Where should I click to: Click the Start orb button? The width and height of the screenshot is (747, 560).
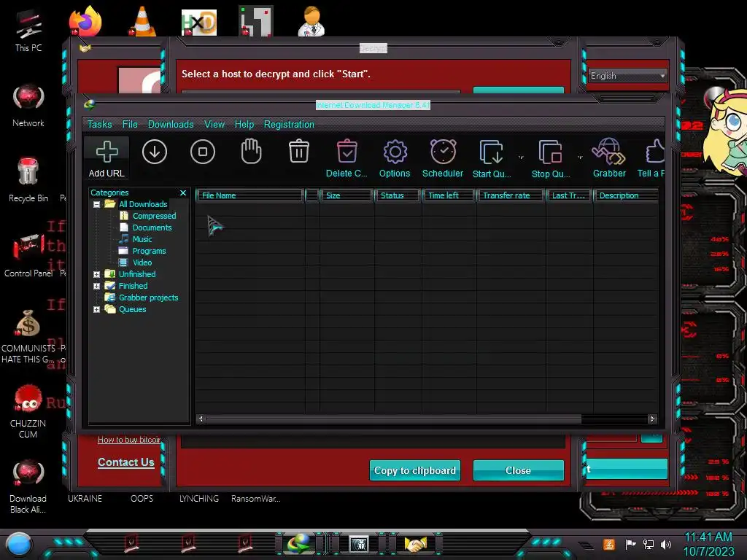19,545
